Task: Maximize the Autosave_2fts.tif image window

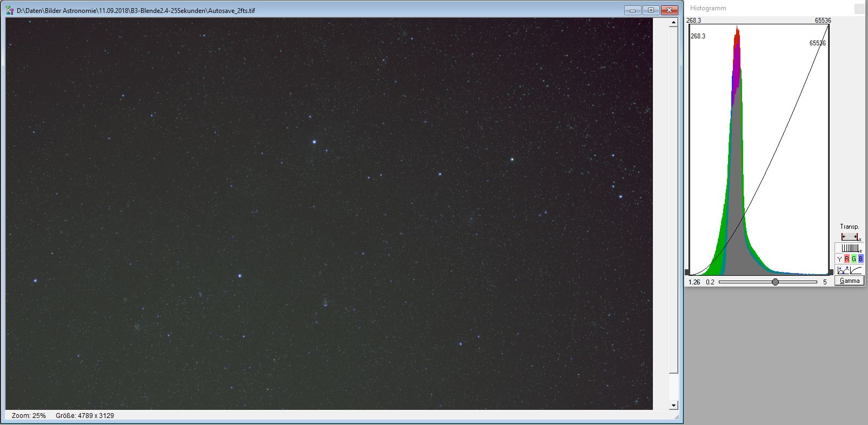Action: pos(651,10)
